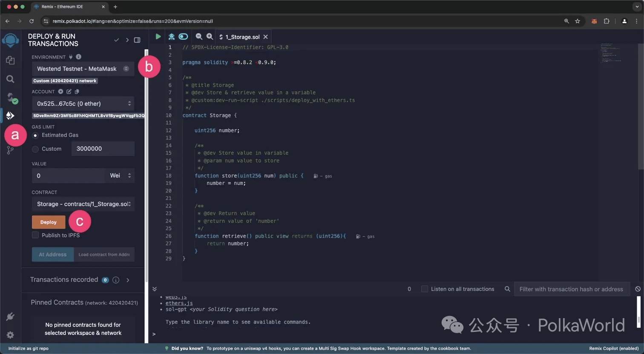Click the Remix home logo
The height and width of the screenshot is (354, 644).
[x=10, y=40]
